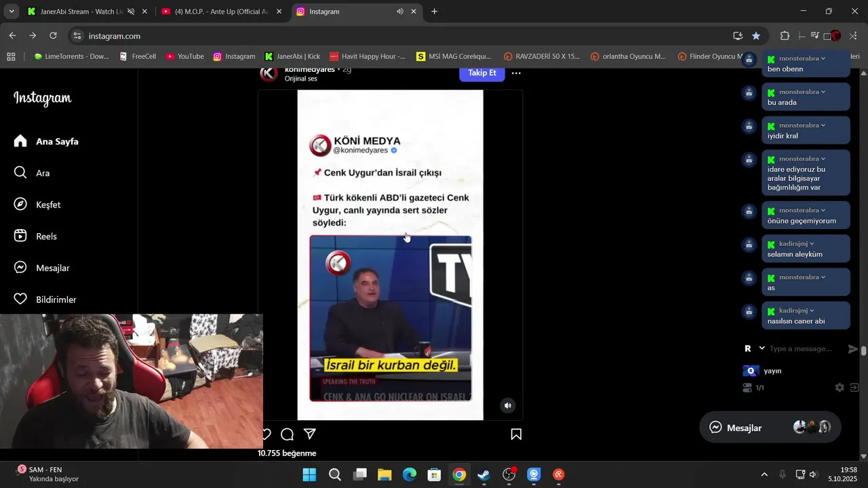Screen dimensions: 868x488
Task: Toggle video sound on the reel
Action: pos(508,405)
